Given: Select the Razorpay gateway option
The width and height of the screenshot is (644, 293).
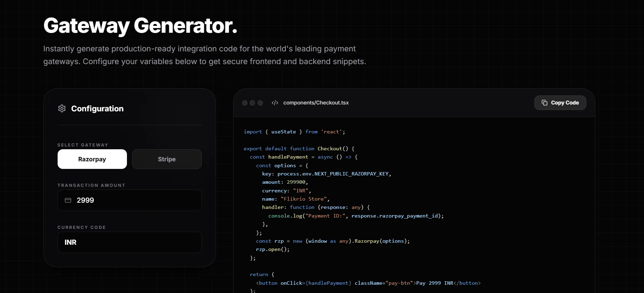Looking at the screenshot, I should coord(92,159).
